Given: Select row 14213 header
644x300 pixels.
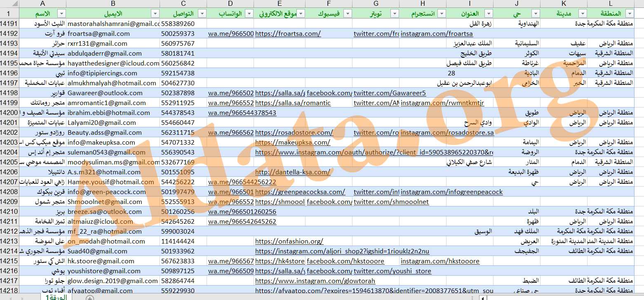Looking at the screenshot, I should (x=9, y=241).
